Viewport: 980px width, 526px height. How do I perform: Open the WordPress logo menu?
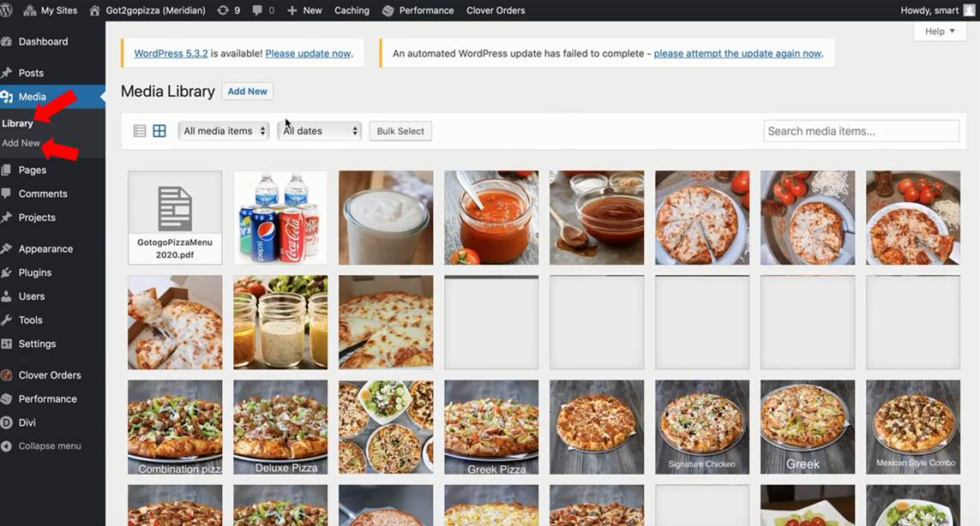5,10
